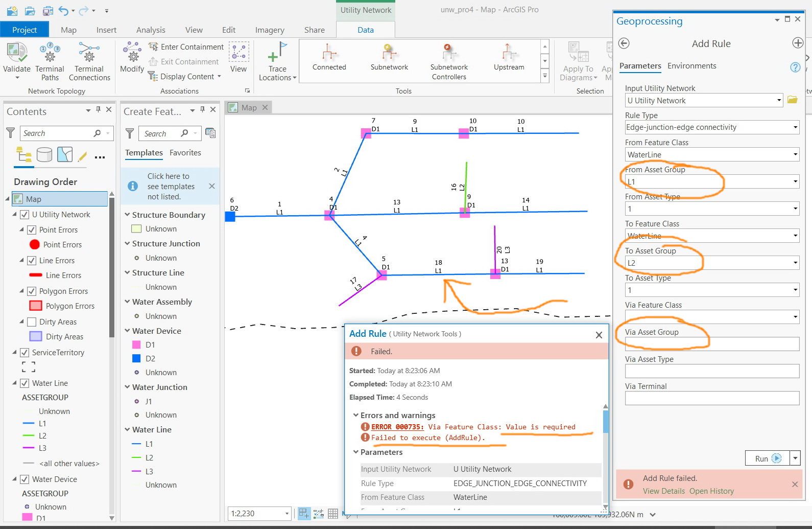Toggle ServiceTerritory layer visibility
812x529 pixels.
[25, 353]
